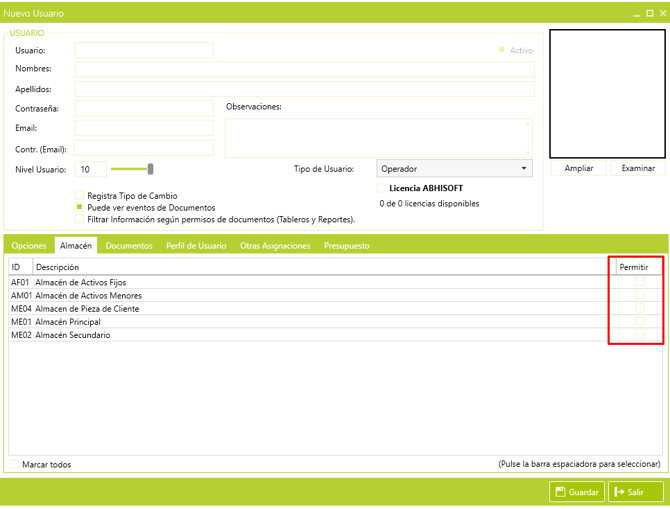Click the Nivel Usuario slider handle
The width and height of the screenshot is (670, 509).
[150, 169]
